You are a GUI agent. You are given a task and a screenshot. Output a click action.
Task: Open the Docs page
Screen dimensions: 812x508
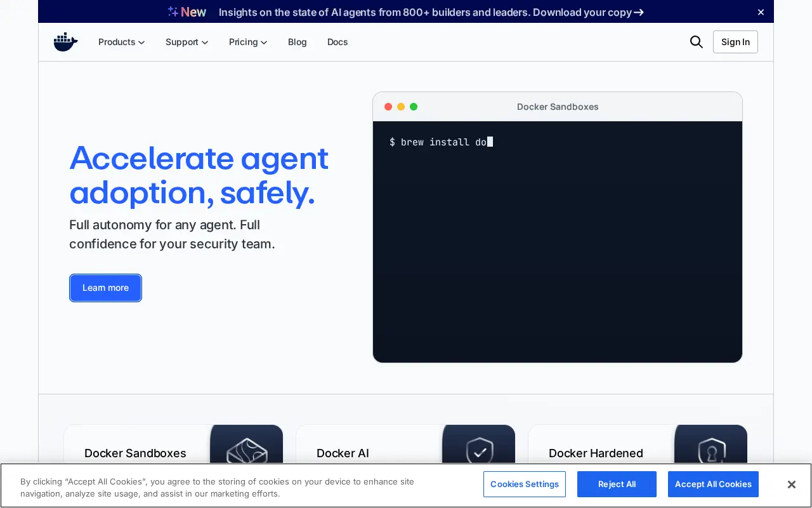click(337, 42)
